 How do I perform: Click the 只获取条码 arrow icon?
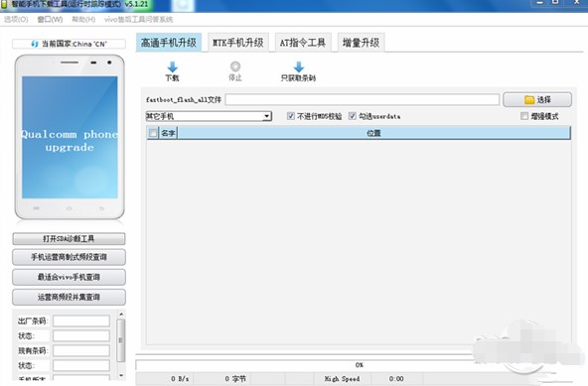(299, 67)
